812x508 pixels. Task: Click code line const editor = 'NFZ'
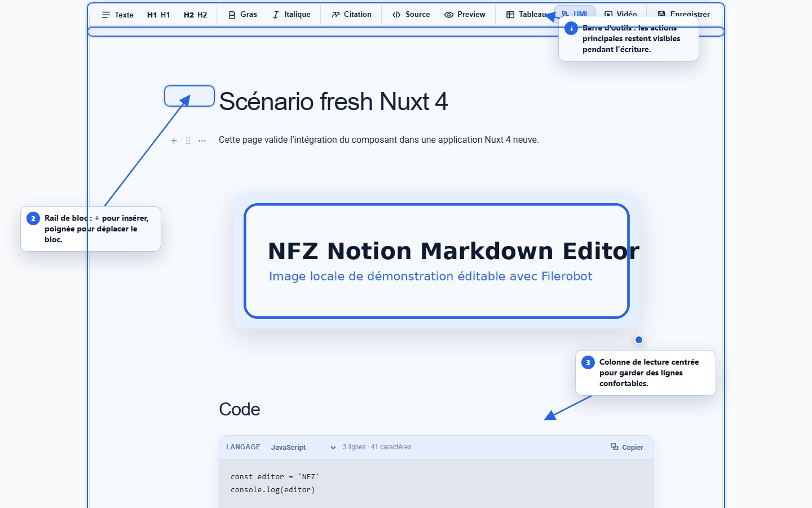pos(275,477)
